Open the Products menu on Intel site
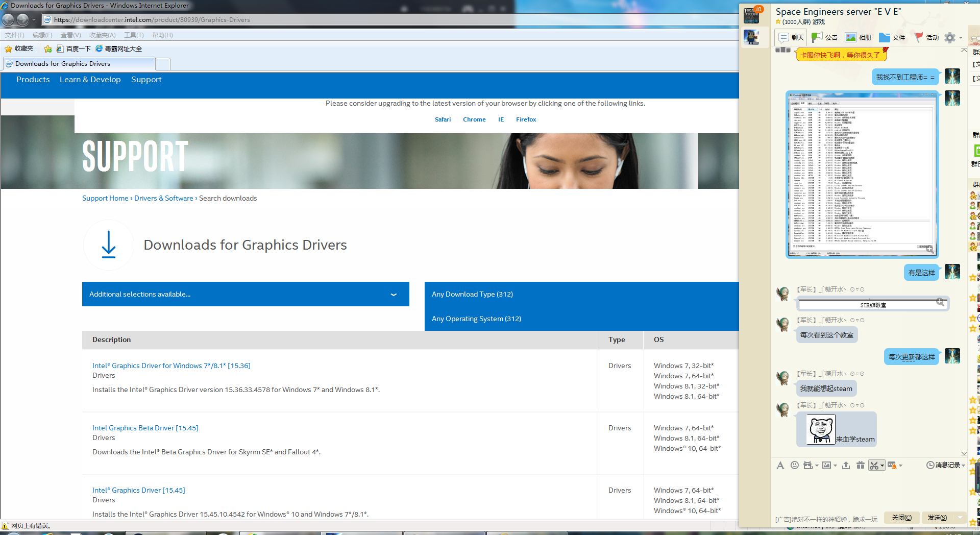The width and height of the screenshot is (980, 535). pyautogui.click(x=33, y=80)
